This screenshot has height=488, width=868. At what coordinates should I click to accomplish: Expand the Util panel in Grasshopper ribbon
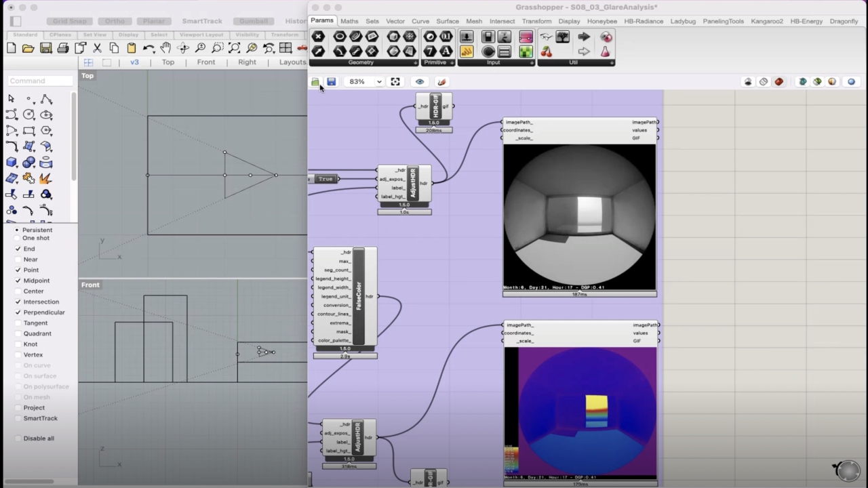611,62
